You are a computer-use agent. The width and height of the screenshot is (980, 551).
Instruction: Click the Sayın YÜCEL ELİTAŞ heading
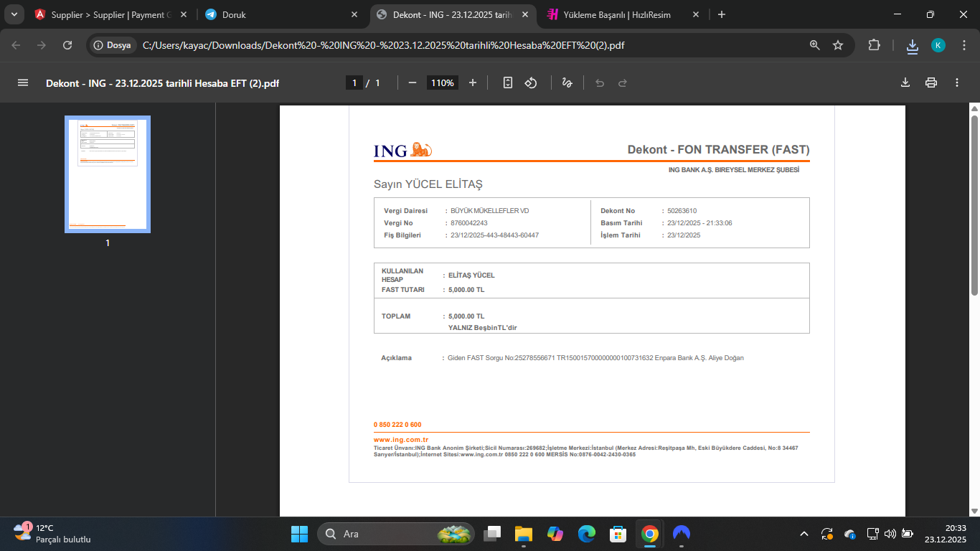(428, 184)
